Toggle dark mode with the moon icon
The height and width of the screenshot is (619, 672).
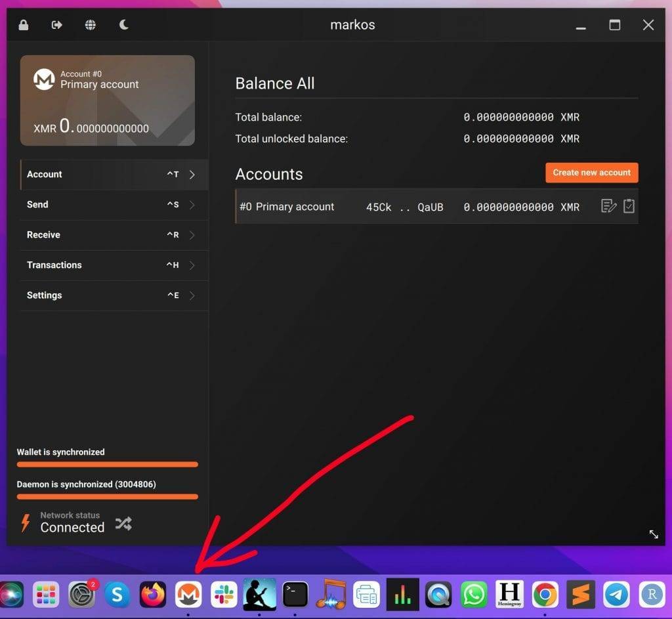[123, 25]
